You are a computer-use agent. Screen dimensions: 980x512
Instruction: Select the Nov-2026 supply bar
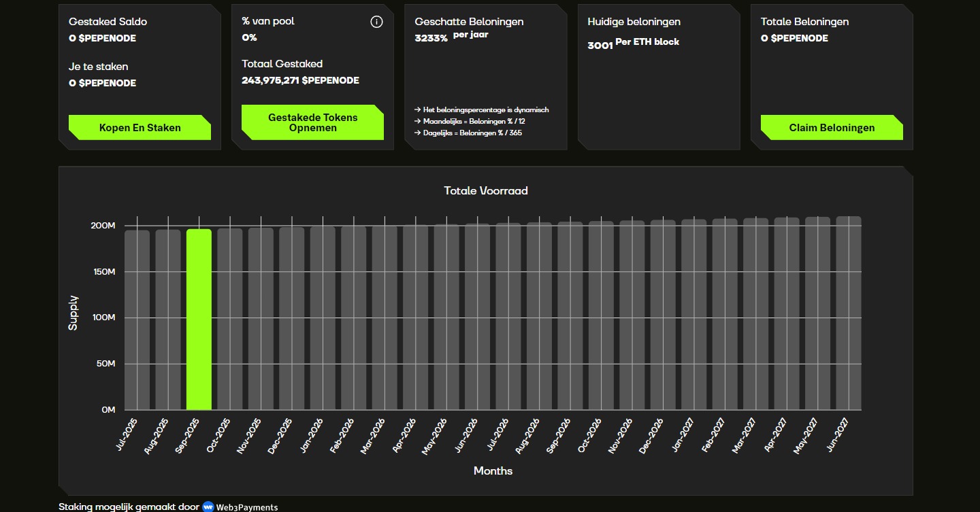[632, 315]
